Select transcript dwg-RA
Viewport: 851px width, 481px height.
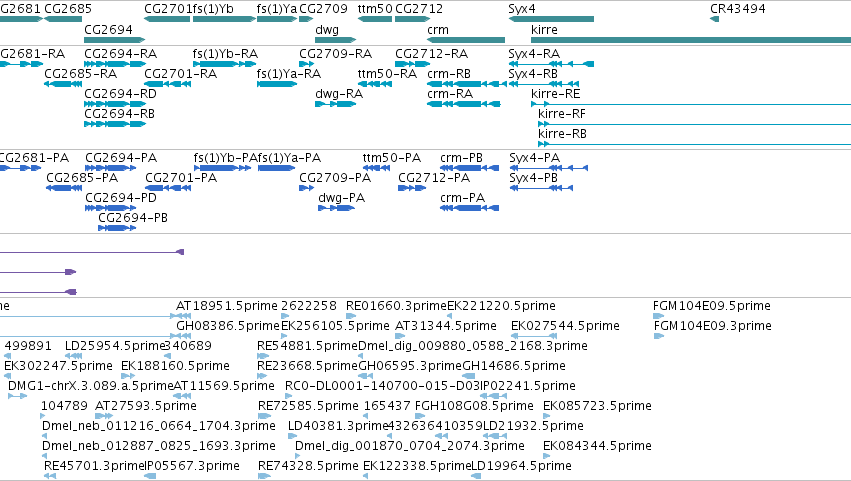[x=339, y=94]
